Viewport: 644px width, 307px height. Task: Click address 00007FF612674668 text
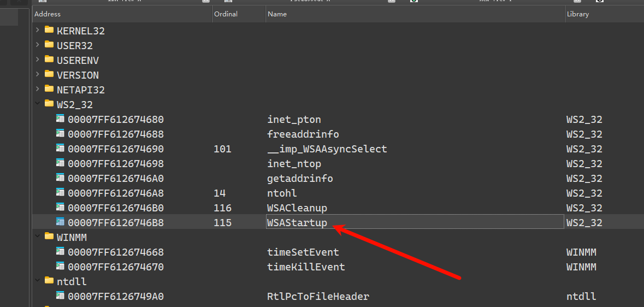tap(116, 252)
